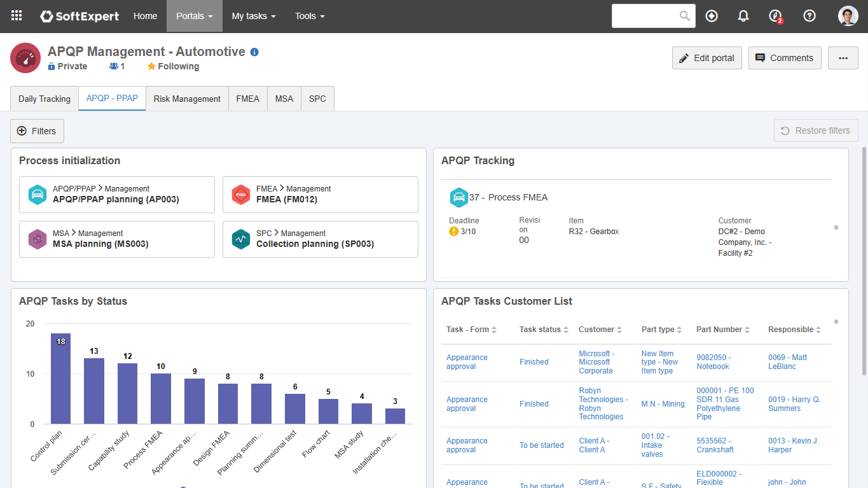Sort by Task status column arrows

pyautogui.click(x=566, y=330)
